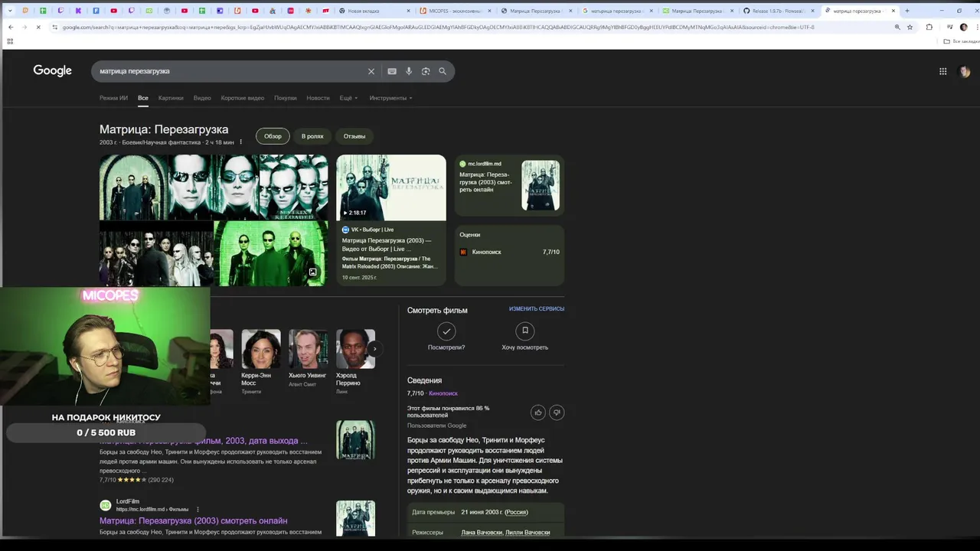Select 'Покупки' search filter
The height and width of the screenshot is (551, 980).
coord(286,98)
